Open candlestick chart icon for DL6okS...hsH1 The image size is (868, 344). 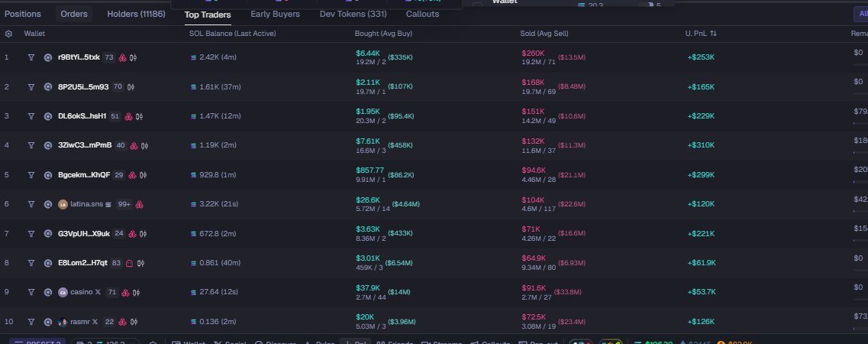(139, 115)
